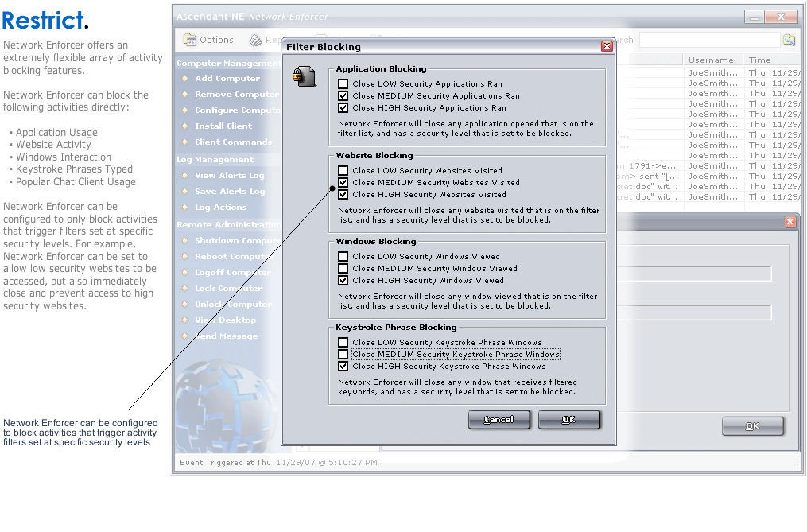The height and width of the screenshot is (532, 807).
Task: Click the search magnifier icon
Action: point(788,40)
